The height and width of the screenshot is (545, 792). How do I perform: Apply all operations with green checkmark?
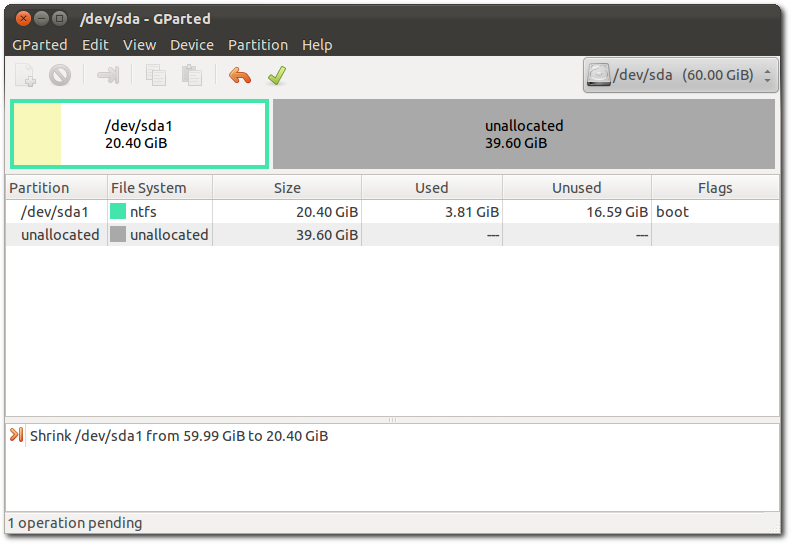coord(277,75)
